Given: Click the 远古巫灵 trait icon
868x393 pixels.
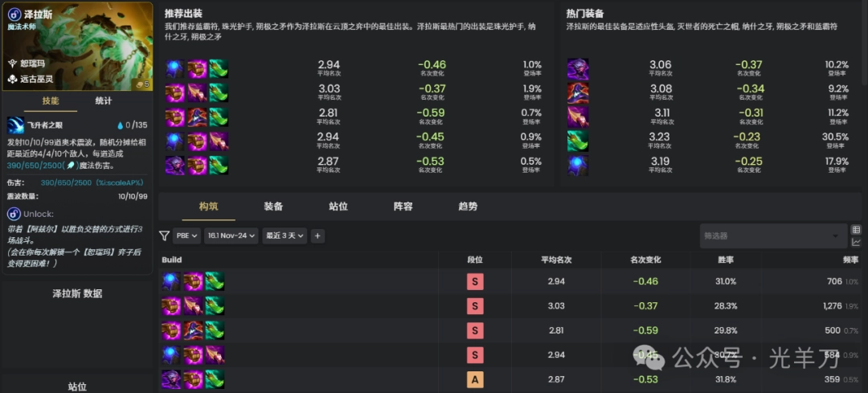Looking at the screenshot, I should point(13,79).
